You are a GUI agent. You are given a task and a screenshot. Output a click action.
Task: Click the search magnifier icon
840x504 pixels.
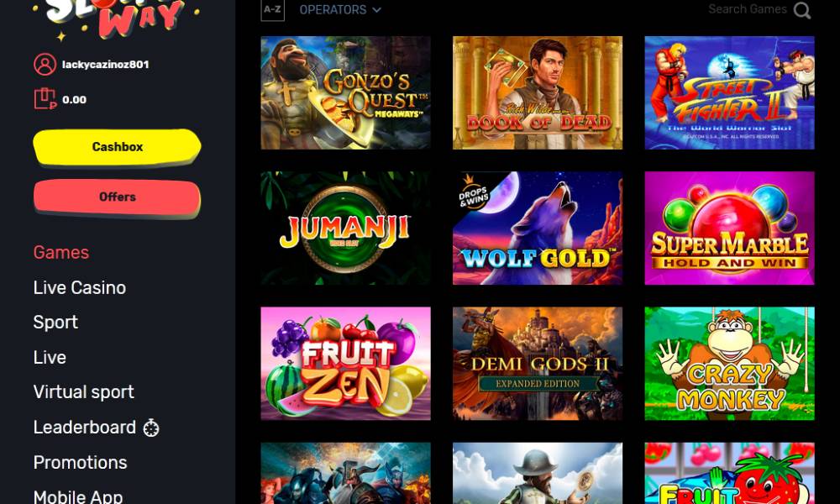802,9
